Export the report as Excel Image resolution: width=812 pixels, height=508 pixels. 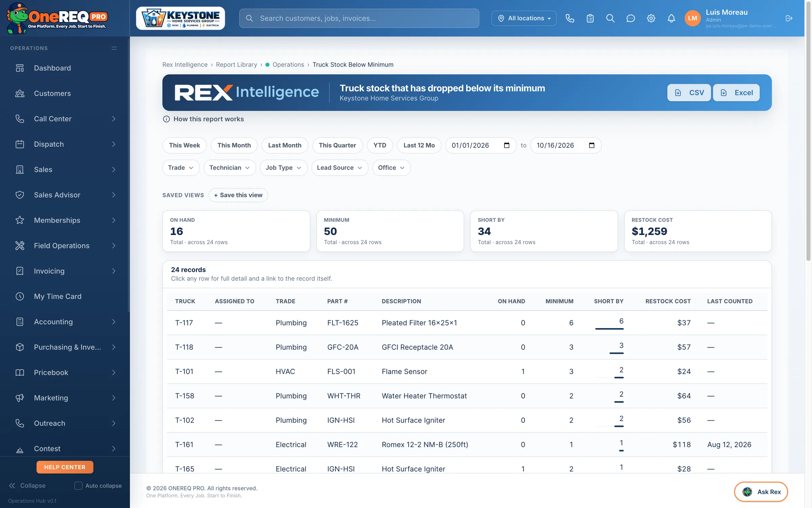[736, 92]
